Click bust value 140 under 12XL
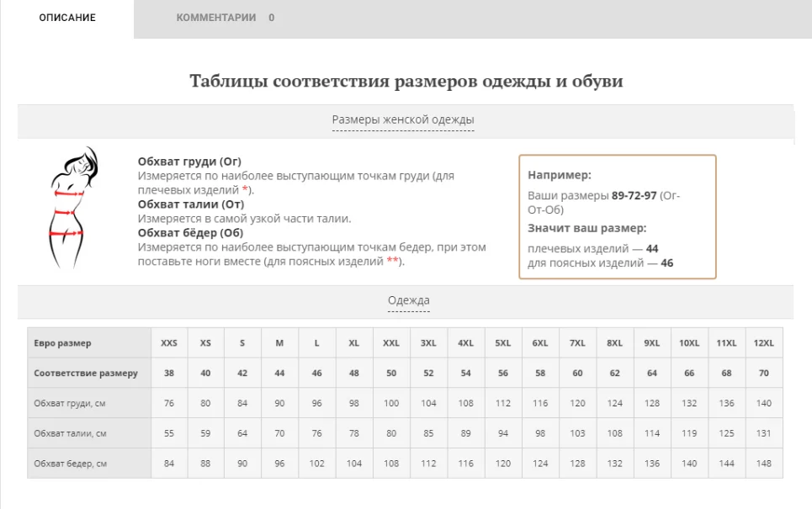This screenshot has height=509, width=812. [764, 403]
